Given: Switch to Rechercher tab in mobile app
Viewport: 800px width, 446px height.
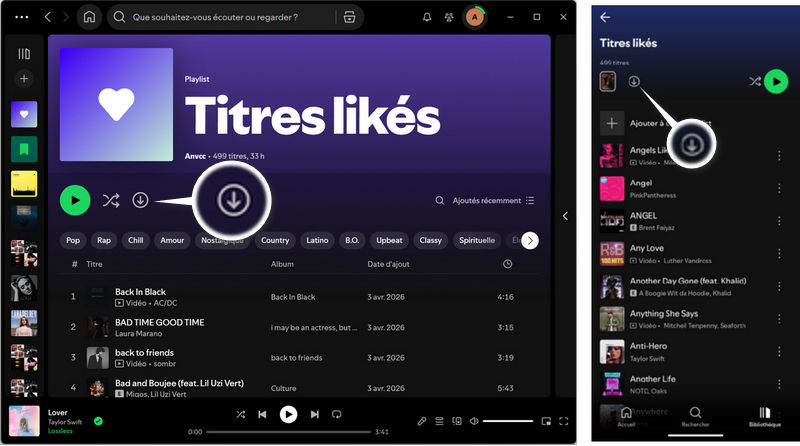Looking at the screenshot, I should (695, 416).
